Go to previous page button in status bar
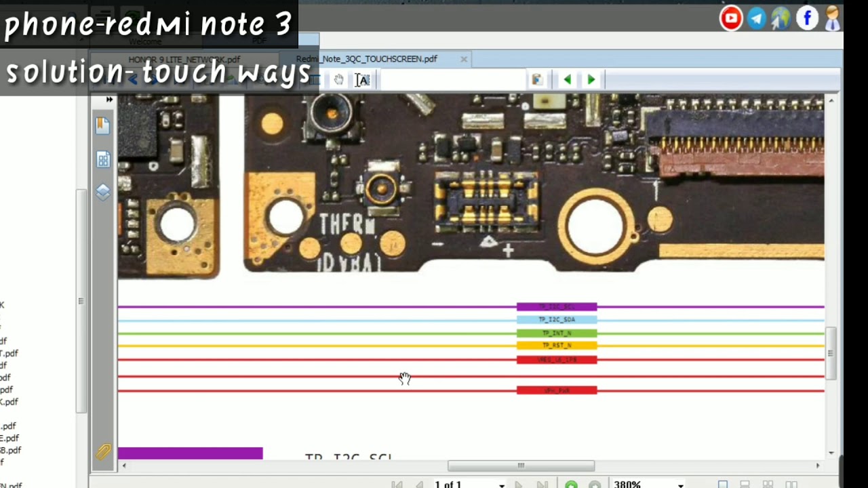Viewport: 868px width, 488px height. click(x=419, y=485)
